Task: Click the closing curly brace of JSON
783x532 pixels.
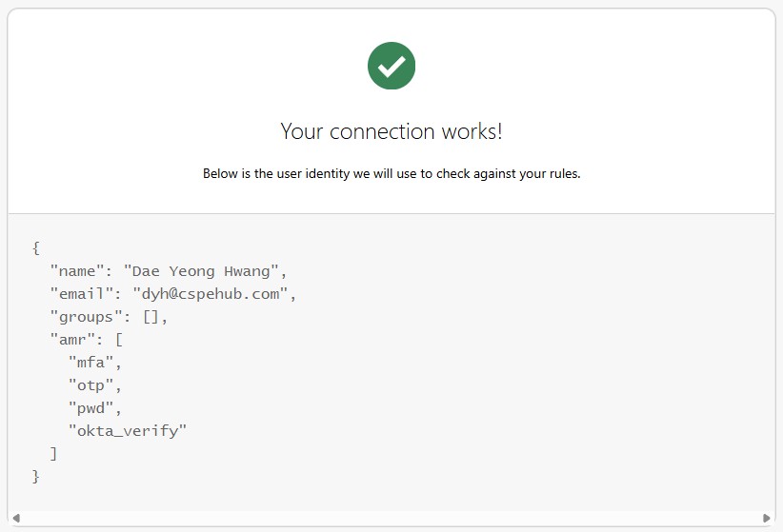Action: point(36,477)
